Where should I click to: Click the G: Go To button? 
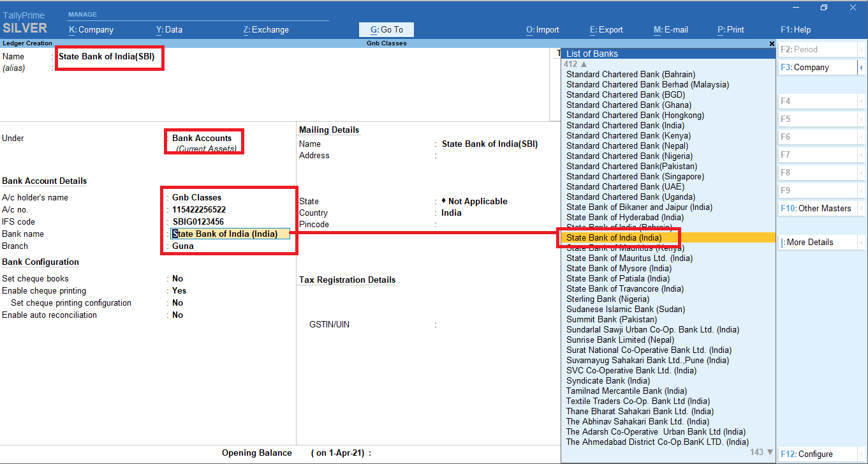pyautogui.click(x=386, y=29)
